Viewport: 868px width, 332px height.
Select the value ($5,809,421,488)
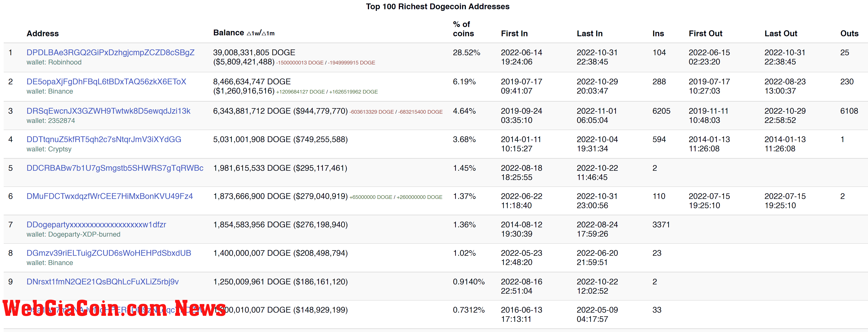click(x=244, y=62)
